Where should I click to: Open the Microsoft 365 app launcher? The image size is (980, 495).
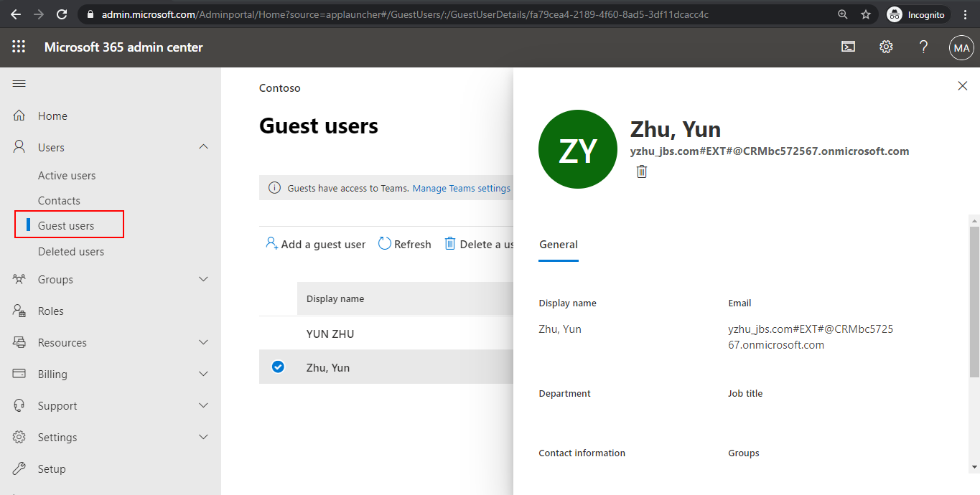pyautogui.click(x=19, y=47)
